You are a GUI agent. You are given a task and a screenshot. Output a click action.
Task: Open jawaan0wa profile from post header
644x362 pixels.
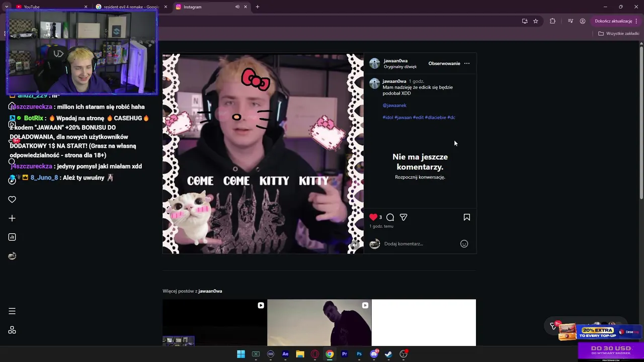[x=395, y=61]
